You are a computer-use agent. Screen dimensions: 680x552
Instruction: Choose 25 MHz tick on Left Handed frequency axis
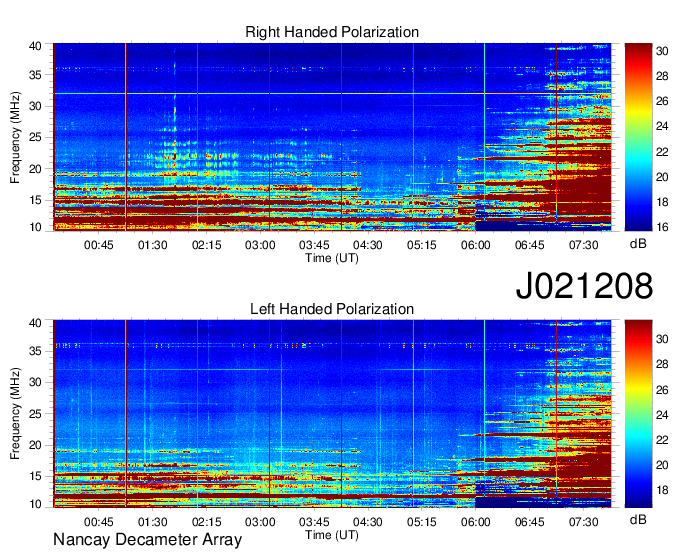click(35, 414)
